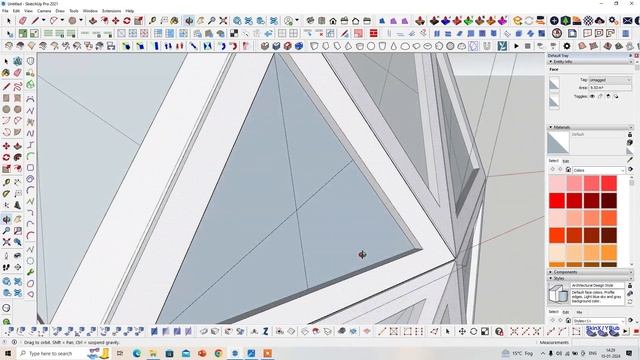This screenshot has height=360, width=640.
Task: Select the Make Component tool
Action: [18, 61]
